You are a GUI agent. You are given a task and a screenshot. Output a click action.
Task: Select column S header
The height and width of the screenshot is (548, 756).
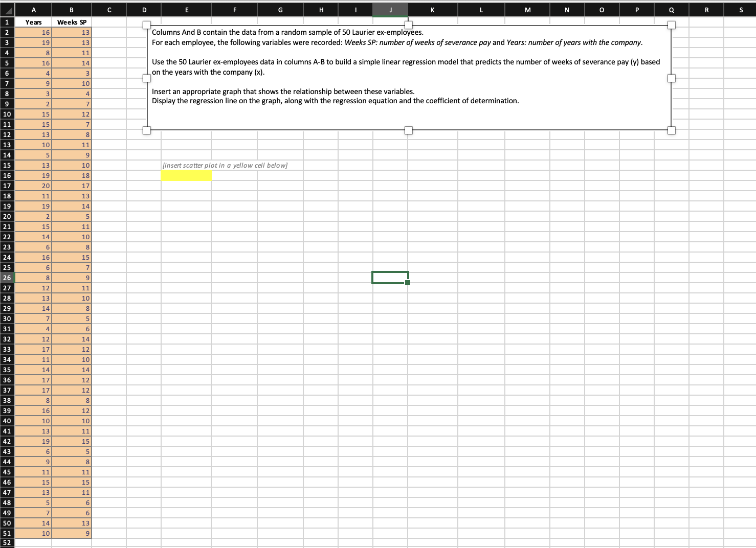click(x=741, y=9)
